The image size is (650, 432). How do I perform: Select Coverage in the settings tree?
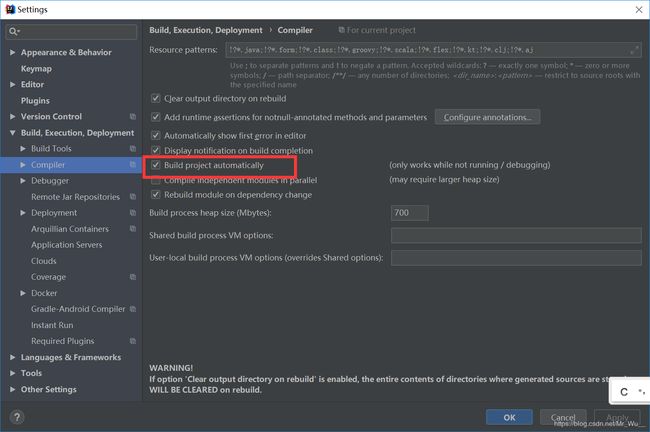pos(48,277)
